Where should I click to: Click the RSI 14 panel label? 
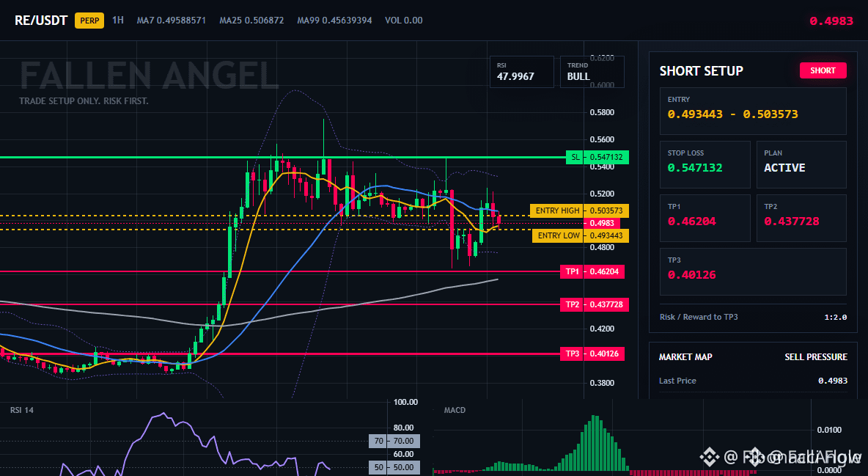point(21,410)
